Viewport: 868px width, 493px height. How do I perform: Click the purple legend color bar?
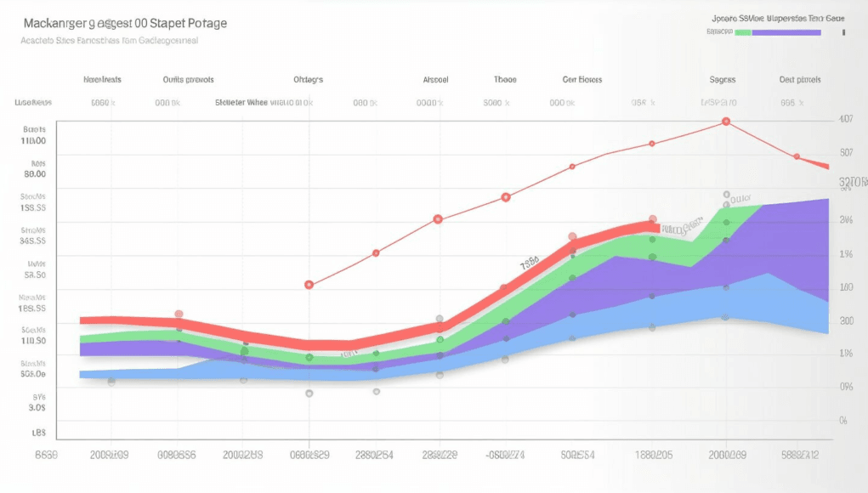[x=786, y=32]
